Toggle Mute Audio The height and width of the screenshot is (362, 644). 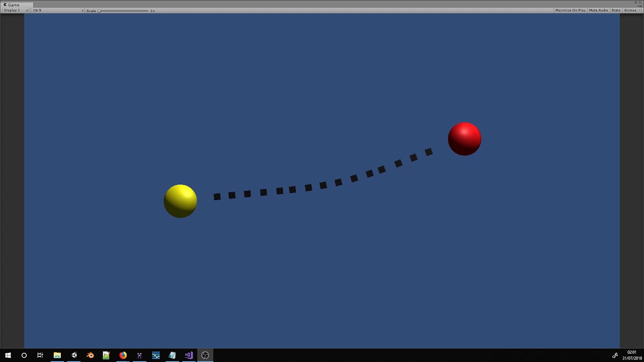(x=598, y=11)
